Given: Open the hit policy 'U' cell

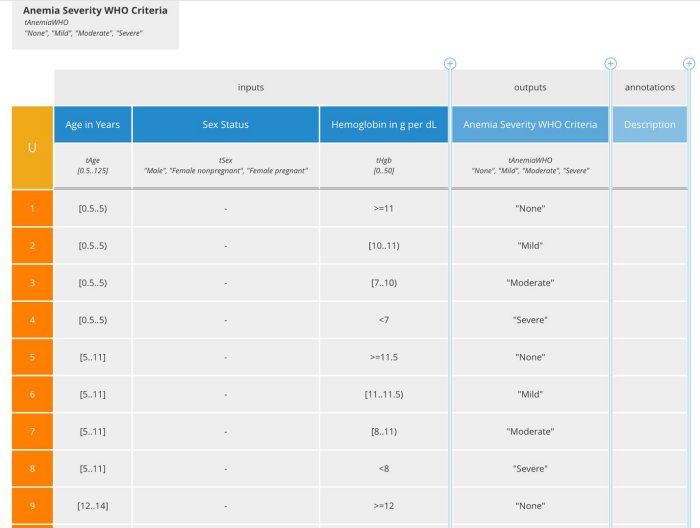Looking at the screenshot, I should tap(32, 147).
